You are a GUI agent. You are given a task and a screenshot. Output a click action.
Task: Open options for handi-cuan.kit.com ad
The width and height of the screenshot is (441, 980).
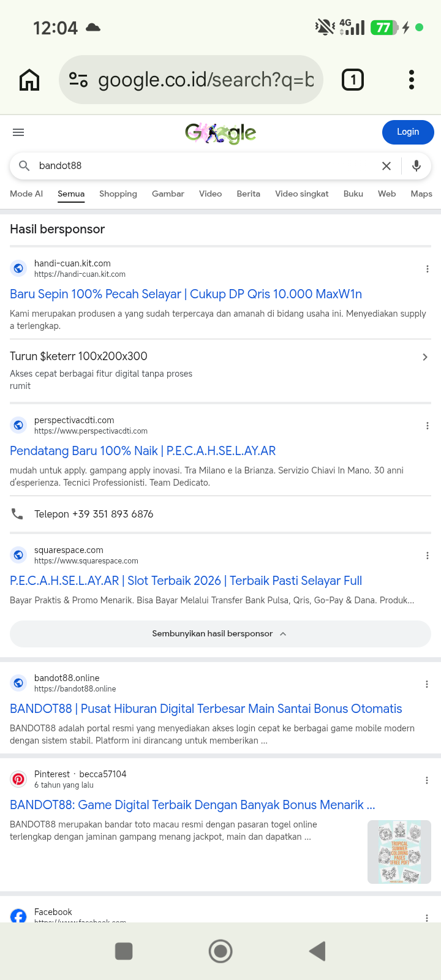[x=428, y=269]
